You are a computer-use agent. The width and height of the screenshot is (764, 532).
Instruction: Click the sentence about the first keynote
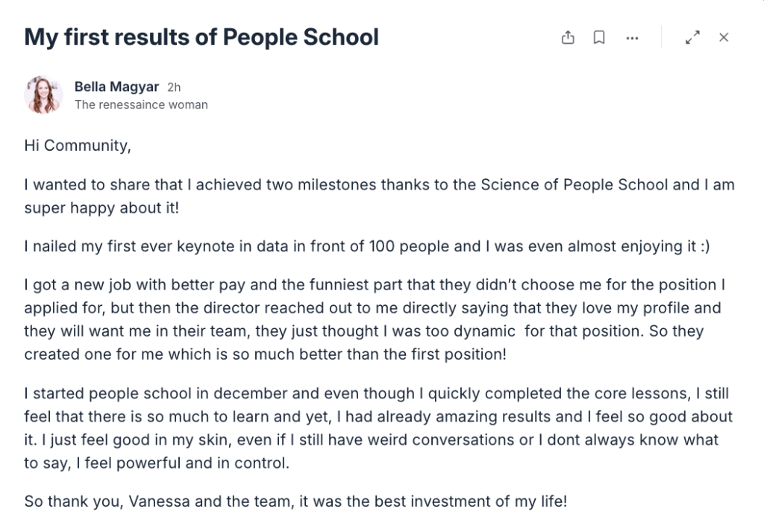click(367, 247)
